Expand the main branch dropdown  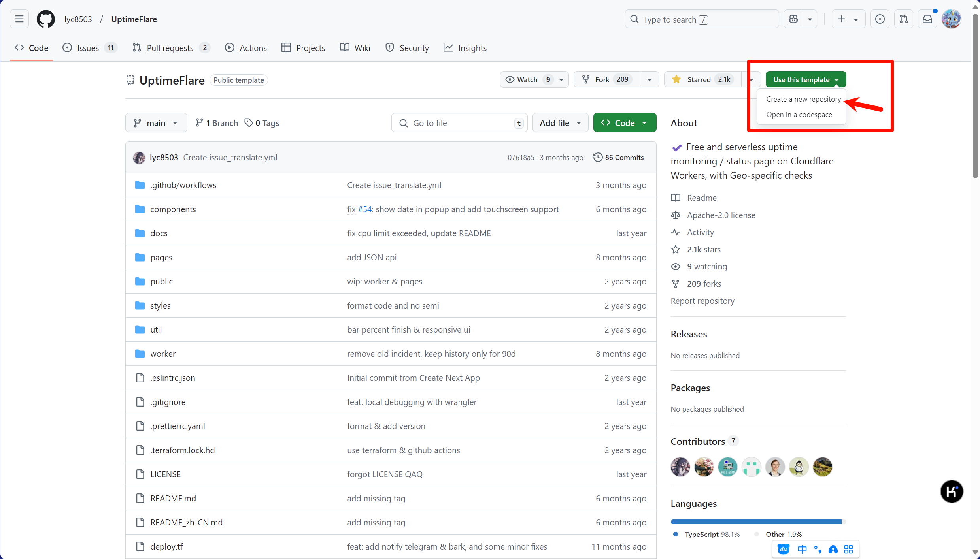click(x=156, y=123)
